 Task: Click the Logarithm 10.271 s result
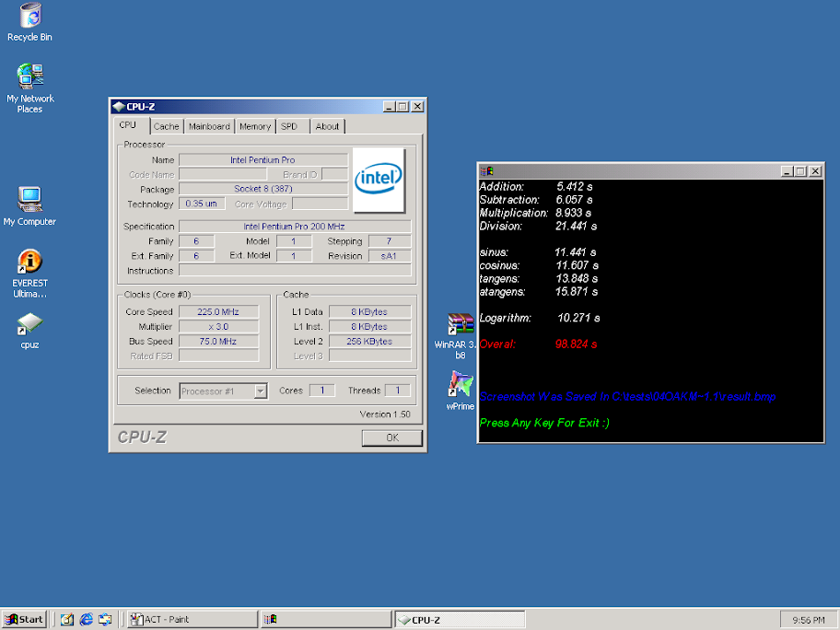540,318
